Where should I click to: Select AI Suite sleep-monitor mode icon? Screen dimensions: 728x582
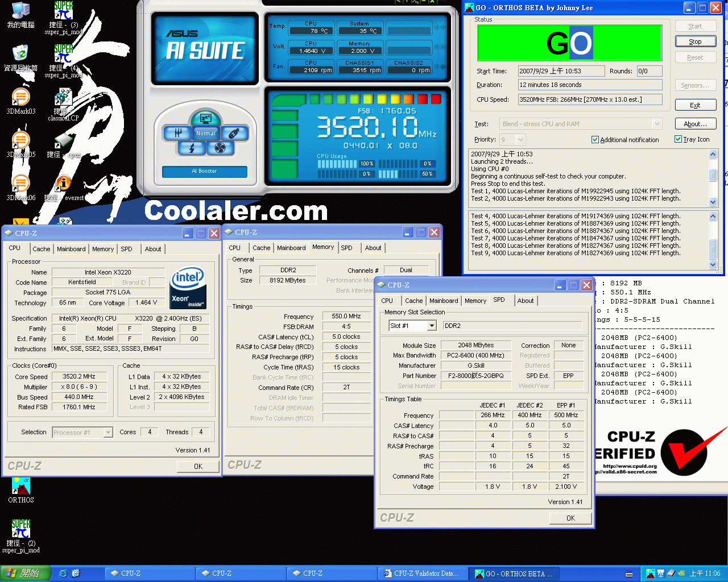(x=205, y=119)
